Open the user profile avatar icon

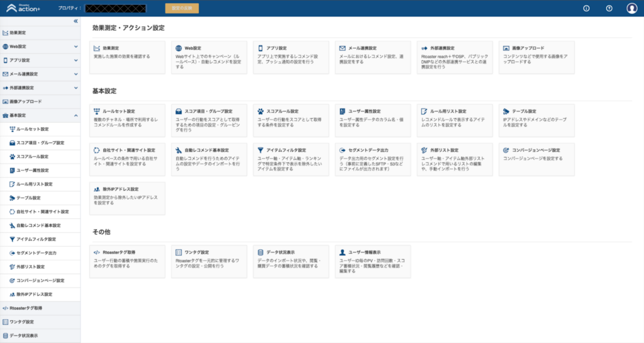click(632, 9)
